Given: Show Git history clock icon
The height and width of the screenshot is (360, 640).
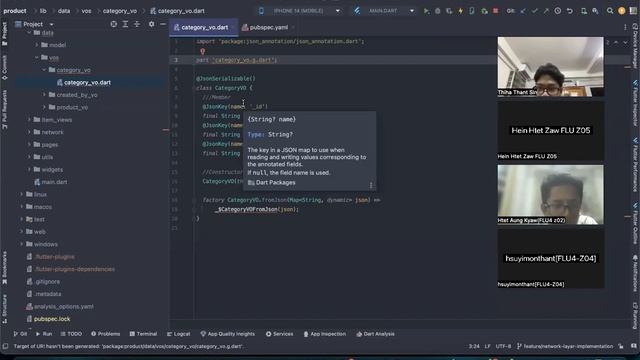Looking at the screenshot, I should 558,11.
